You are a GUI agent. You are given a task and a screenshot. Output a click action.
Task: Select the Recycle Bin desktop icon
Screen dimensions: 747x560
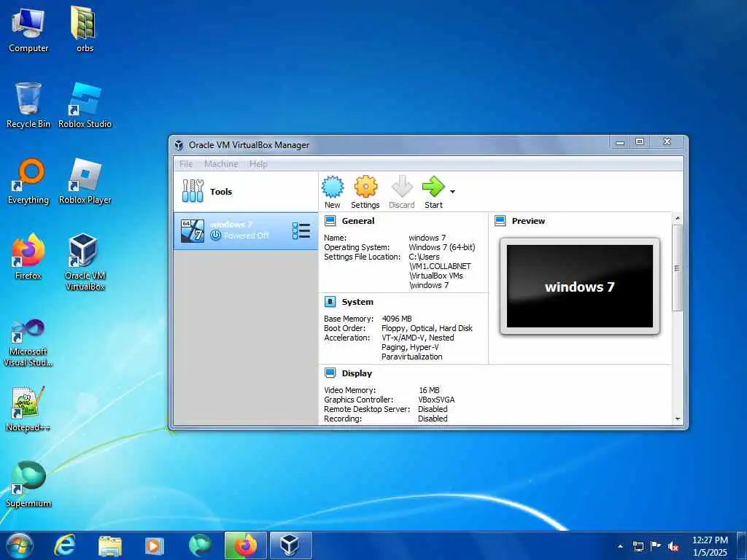pyautogui.click(x=28, y=105)
